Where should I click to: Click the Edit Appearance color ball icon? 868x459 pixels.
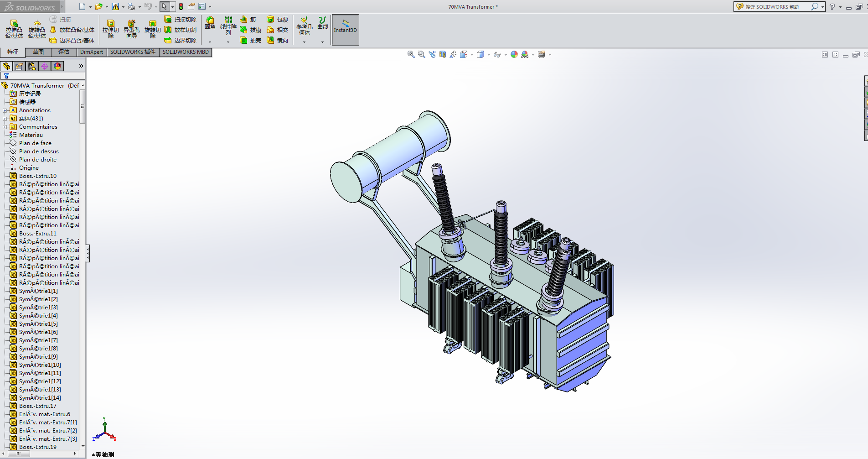[514, 55]
